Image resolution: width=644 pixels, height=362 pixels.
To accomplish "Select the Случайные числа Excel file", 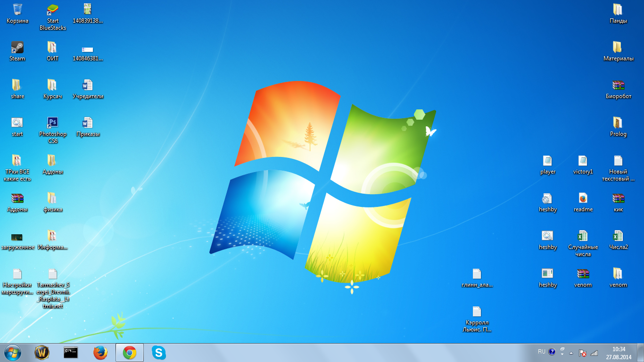I will pos(583,243).
